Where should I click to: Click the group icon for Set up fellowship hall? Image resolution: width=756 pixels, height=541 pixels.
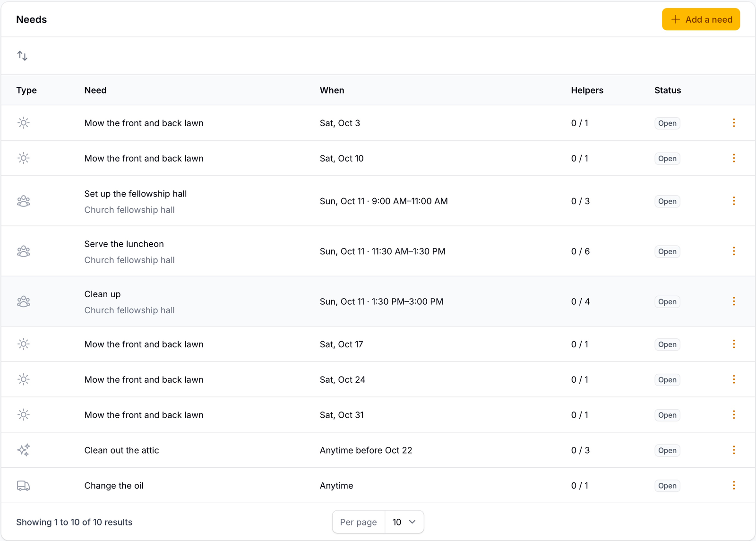[x=24, y=201]
